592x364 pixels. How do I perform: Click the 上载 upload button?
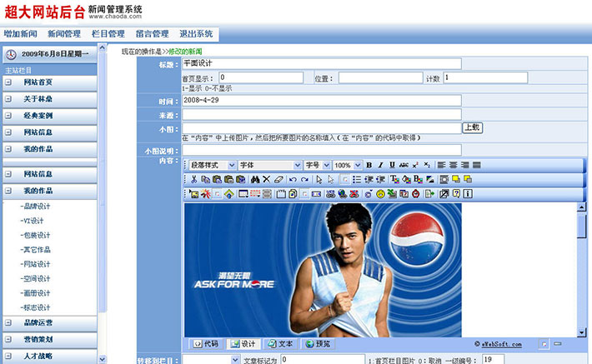click(472, 127)
